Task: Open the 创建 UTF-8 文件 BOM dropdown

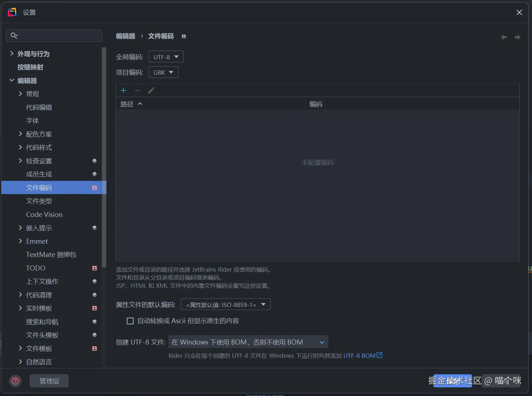Action: [x=248, y=342]
